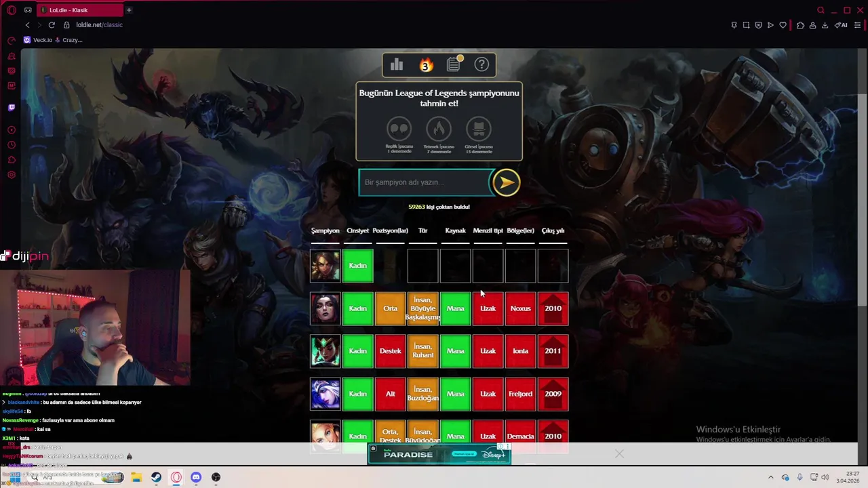
Task: Open File Explorer from the Windows taskbar
Action: coord(136,477)
